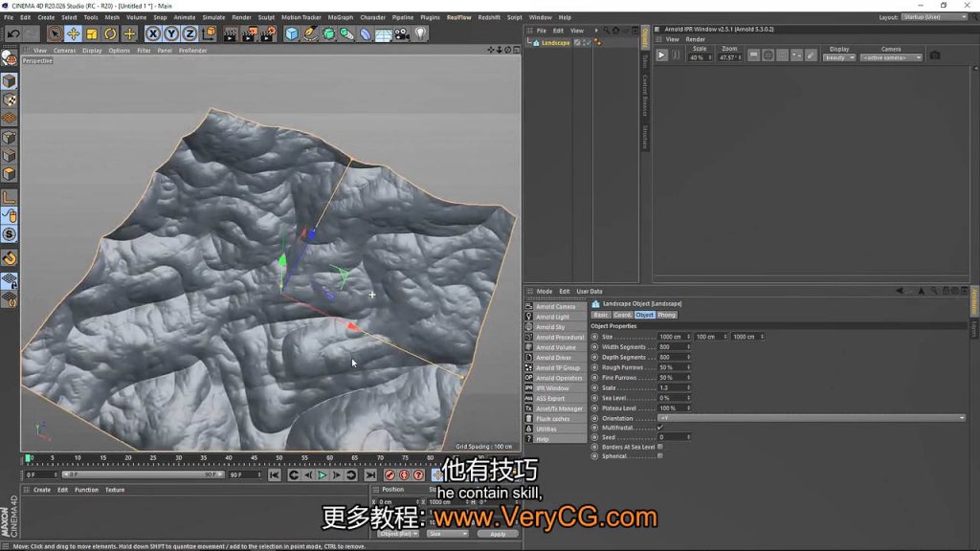This screenshot has width=980, height=551.
Task: Open the Asset/Tx Manager
Action: (x=556, y=408)
